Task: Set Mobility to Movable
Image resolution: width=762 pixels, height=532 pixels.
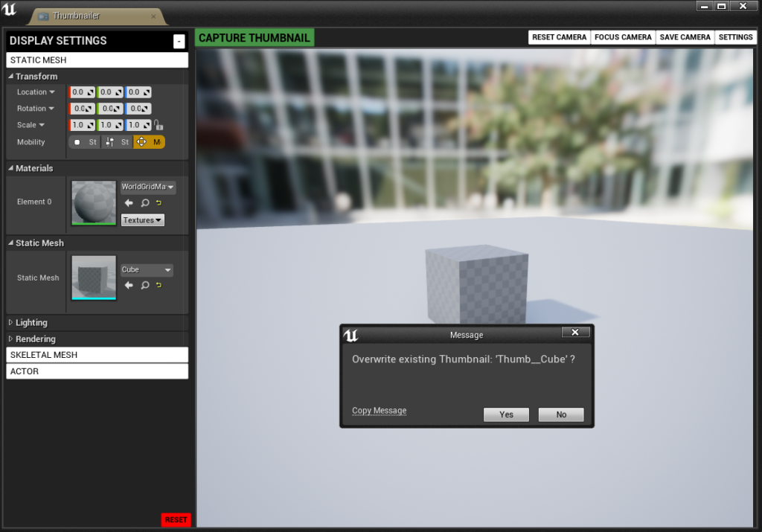Action: coord(149,142)
